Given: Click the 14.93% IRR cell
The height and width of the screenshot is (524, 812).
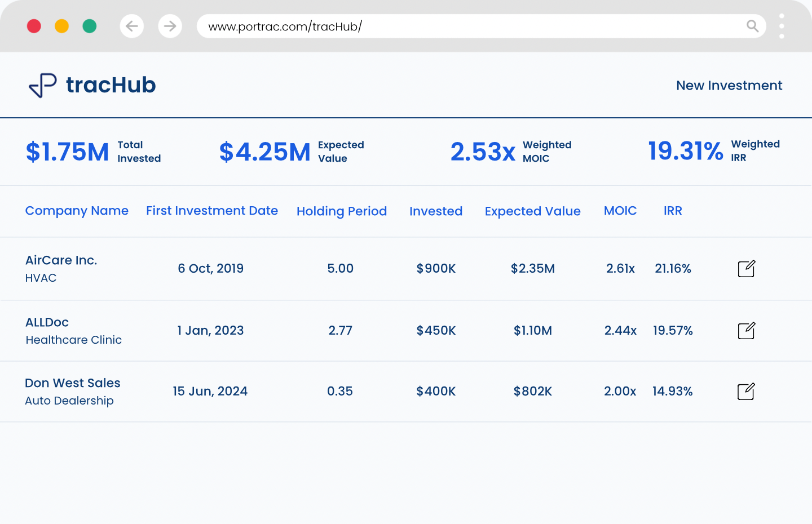Looking at the screenshot, I should (673, 392).
